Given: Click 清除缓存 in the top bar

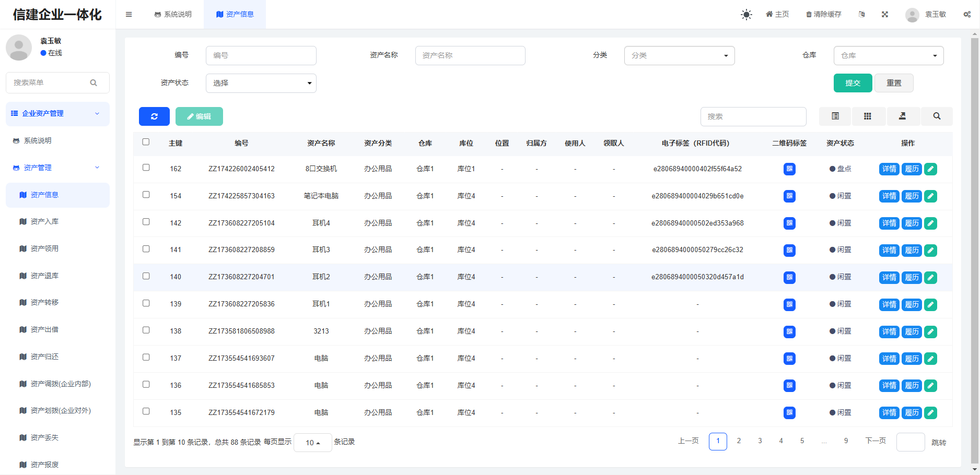Looking at the screenshot, I should 824,15.
